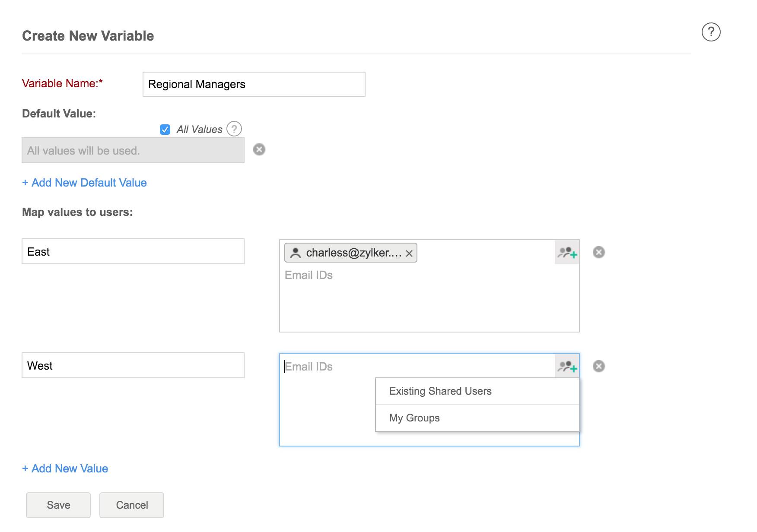Remove the default value row
Viewport: 757px width, 532px height.
[x=259, y=149]
